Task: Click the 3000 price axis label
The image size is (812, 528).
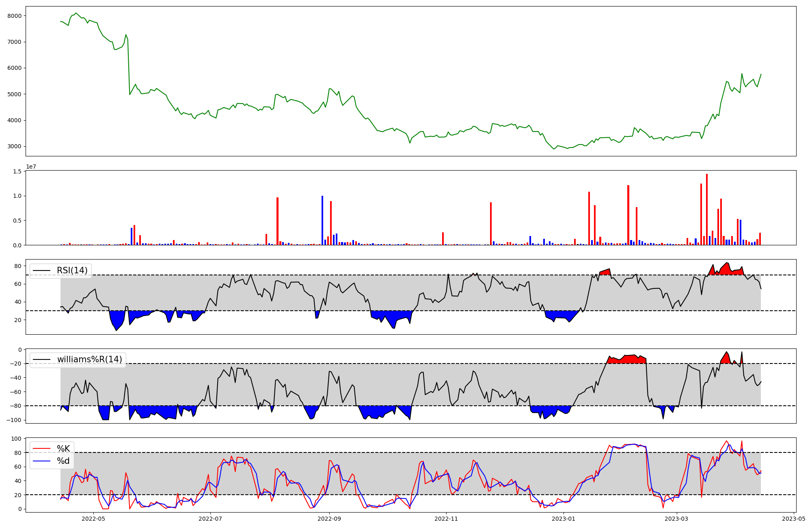Action: pos(14,146)
